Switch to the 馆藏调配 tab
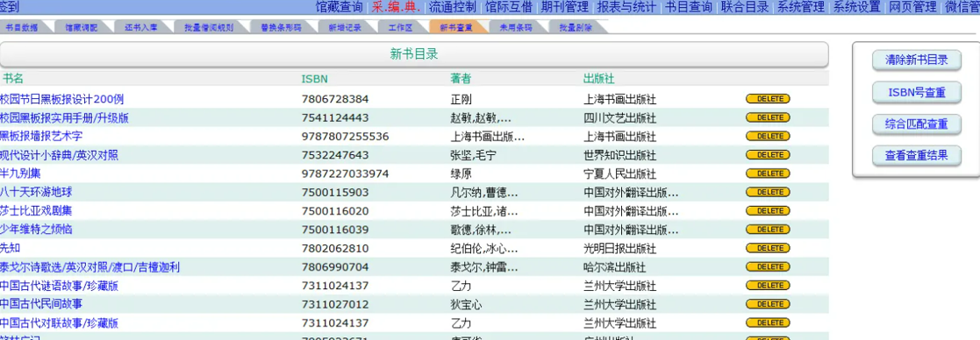This screenshot has width=980, height=340. (82, 27)
